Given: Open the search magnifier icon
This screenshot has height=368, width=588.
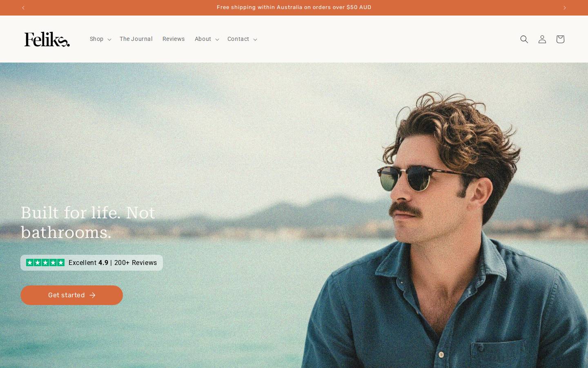Looking at the screenshot, I should click(524, 39).
